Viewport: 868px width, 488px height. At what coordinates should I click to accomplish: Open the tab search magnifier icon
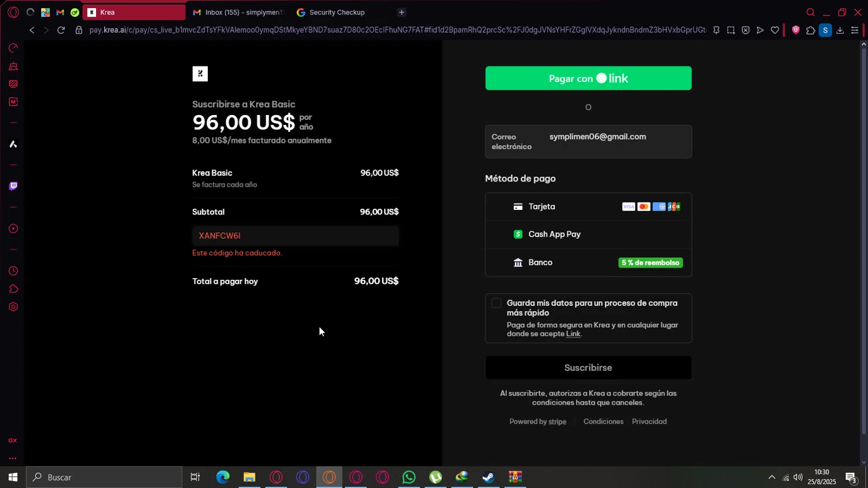click(811, 12)
